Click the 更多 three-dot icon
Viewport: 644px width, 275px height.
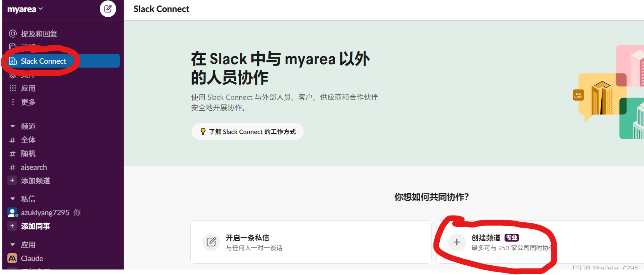pos(13,102)
